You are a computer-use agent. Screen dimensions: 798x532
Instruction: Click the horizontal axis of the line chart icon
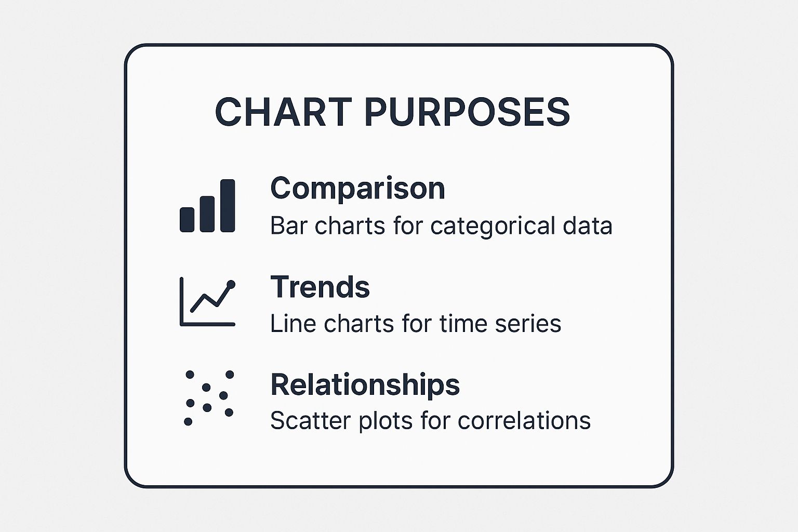click(208, 325)
